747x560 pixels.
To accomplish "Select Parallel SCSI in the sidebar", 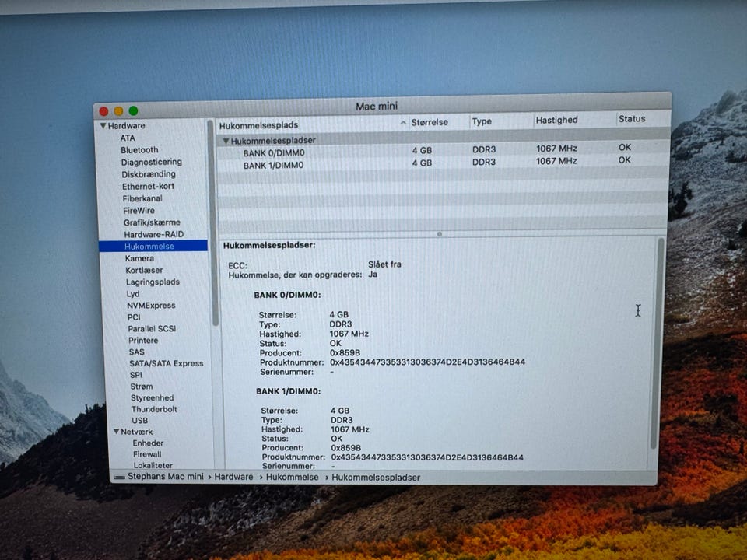I will point(152,328).
